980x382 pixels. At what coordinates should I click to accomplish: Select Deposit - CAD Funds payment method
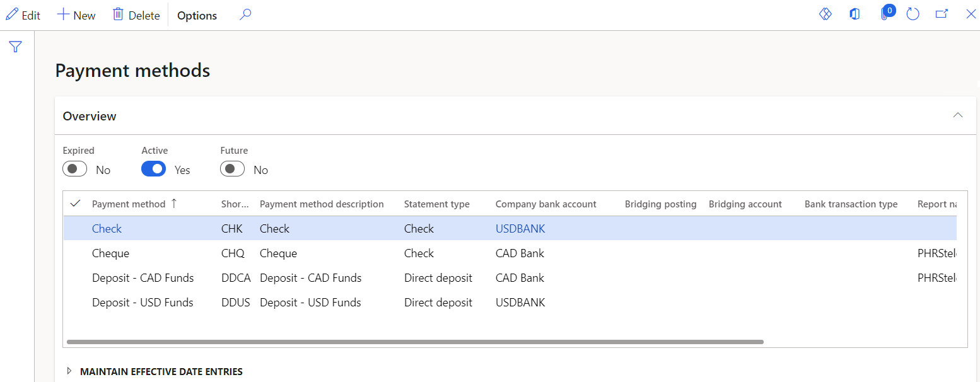143,278
